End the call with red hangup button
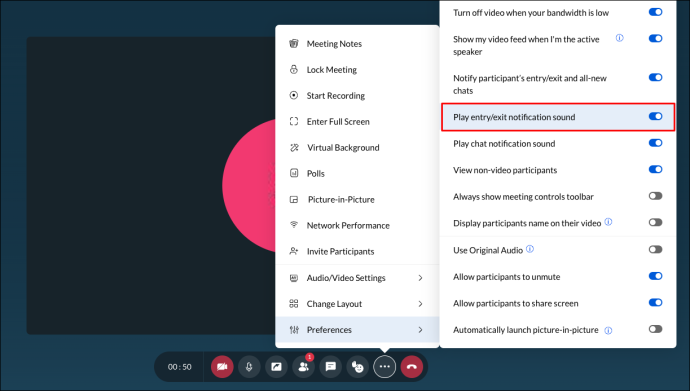 coord(412,366)
